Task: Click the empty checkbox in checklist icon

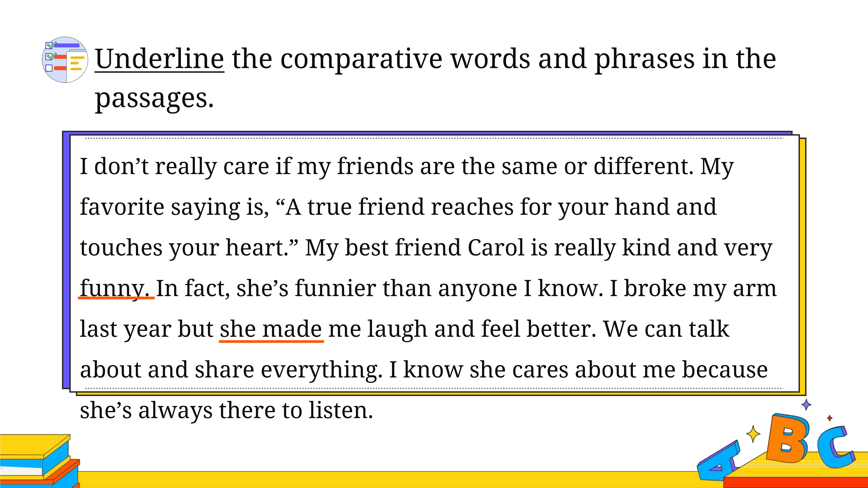Action: [49, 68]
